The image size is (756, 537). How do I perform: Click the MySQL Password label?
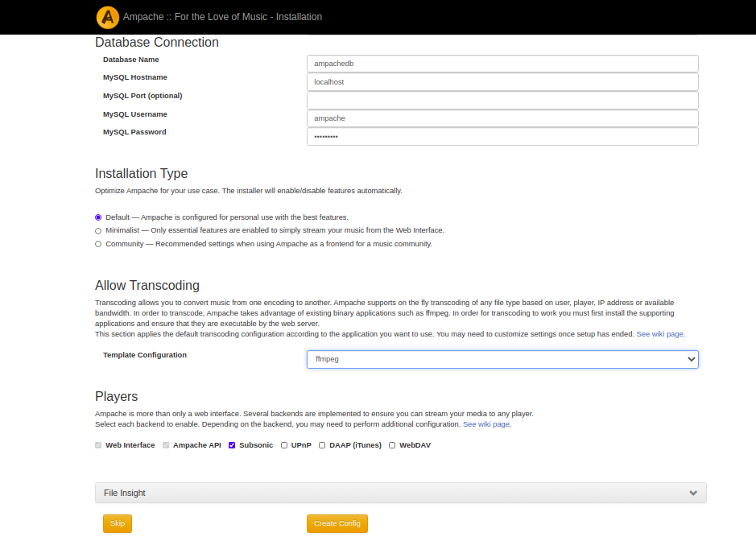tap(134, 132)
